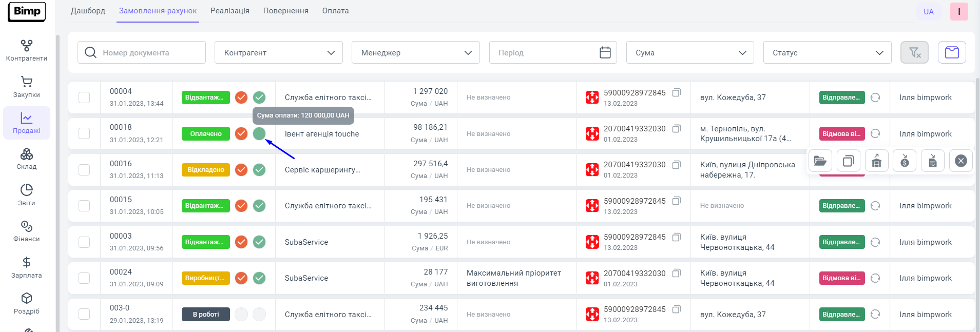Click the dollar payment icon in popup
This screenshot has height=332, width=980.
point(905,161)
